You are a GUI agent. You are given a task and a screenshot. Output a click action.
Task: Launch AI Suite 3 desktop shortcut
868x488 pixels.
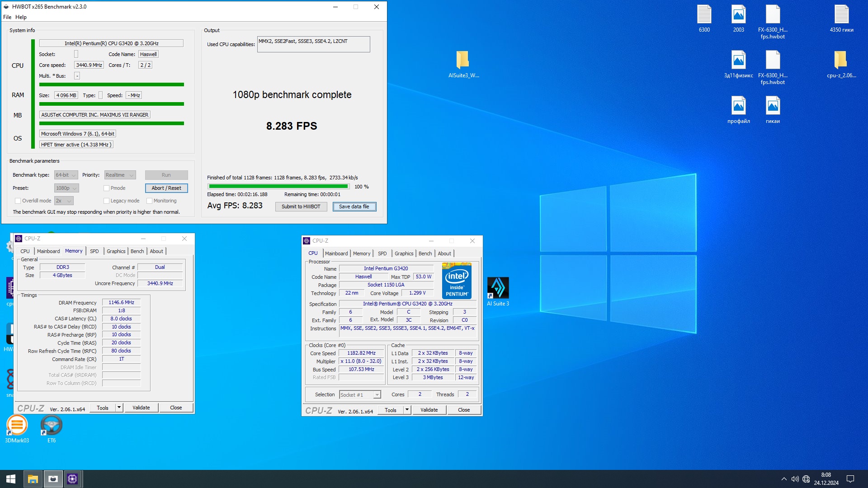coord(498,292)
